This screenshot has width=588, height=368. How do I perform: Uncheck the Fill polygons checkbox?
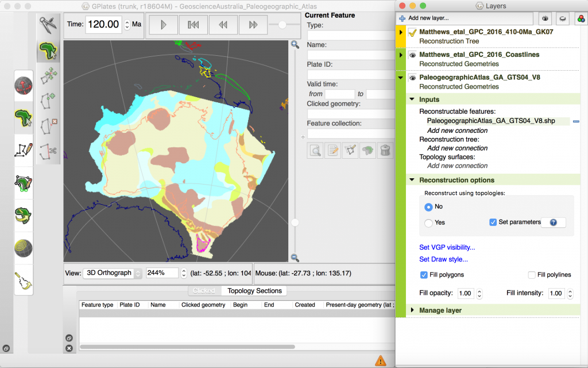tap(424, 275)
